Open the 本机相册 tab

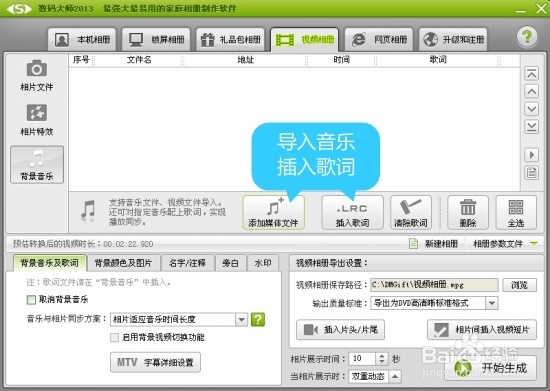click(82, 39)
